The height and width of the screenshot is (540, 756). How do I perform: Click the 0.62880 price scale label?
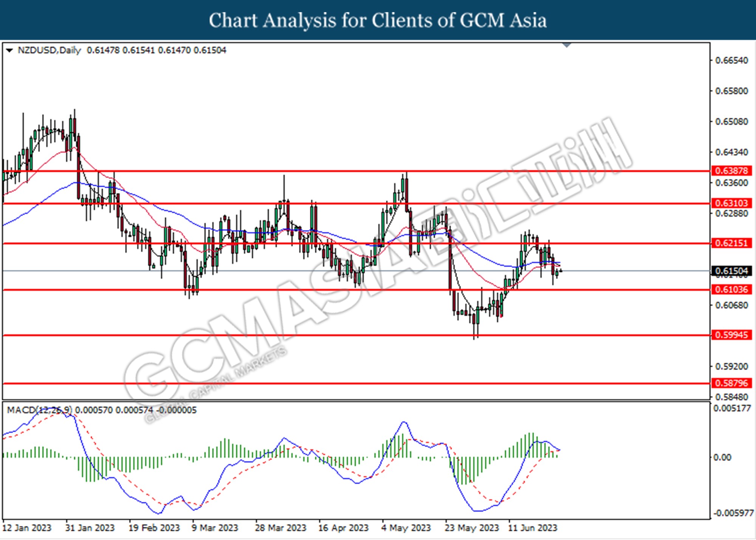[731, 214]
